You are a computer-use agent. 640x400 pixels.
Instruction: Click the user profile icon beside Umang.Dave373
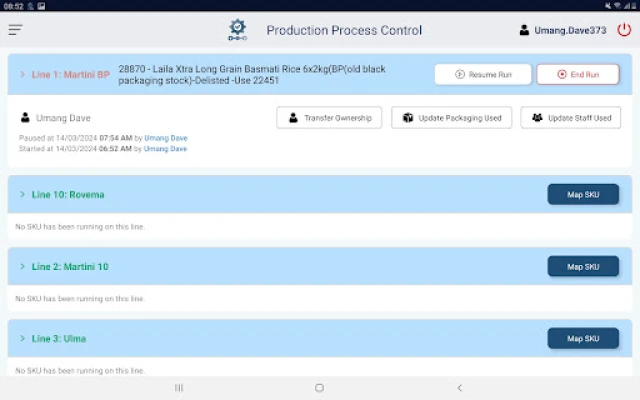(x=525, y=31)
